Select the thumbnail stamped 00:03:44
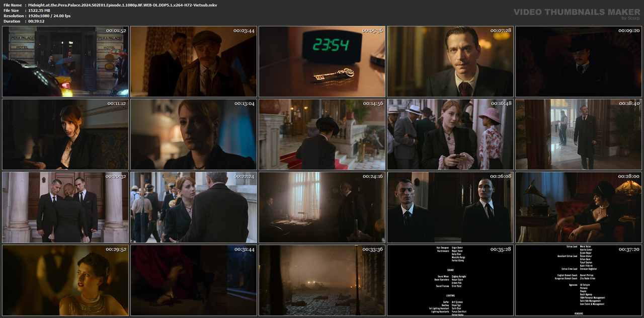This screenshot has height=318, width=644. [194, 61]
